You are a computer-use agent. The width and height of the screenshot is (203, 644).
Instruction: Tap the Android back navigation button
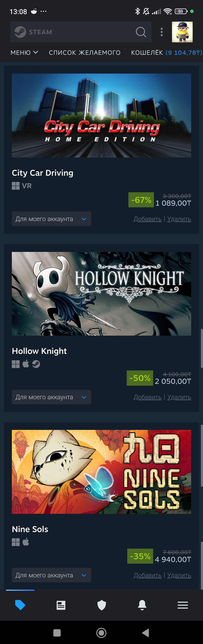(145, 633)
